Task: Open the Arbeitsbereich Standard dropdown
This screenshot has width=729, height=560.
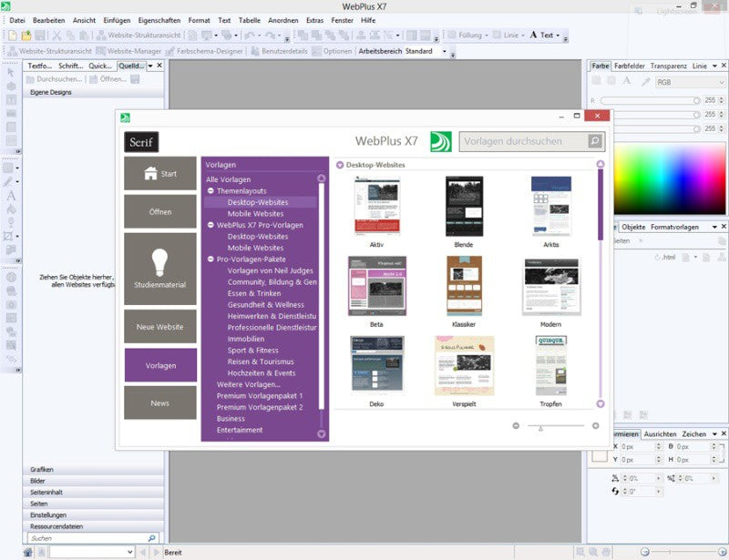Action: (444, 51)
